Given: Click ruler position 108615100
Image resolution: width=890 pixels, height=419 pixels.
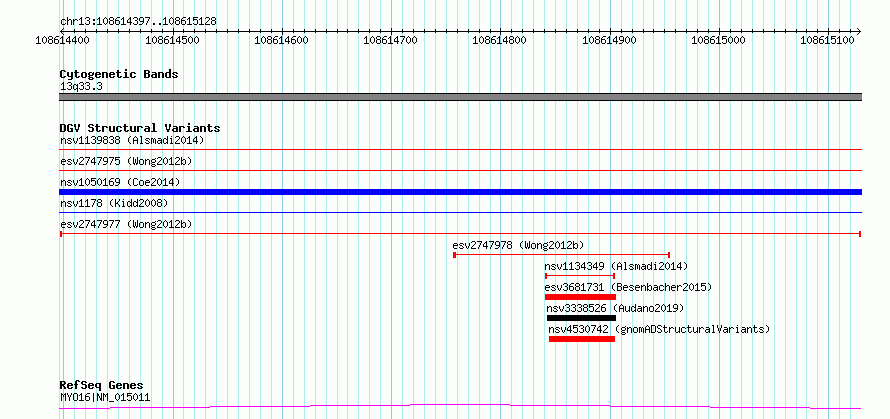Looking at the screenshot, I should (x=828, y=40).
